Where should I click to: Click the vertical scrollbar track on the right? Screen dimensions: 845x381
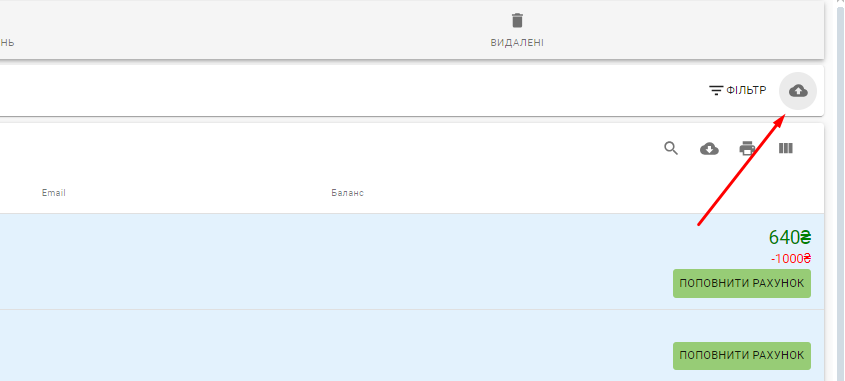[840, 194]
